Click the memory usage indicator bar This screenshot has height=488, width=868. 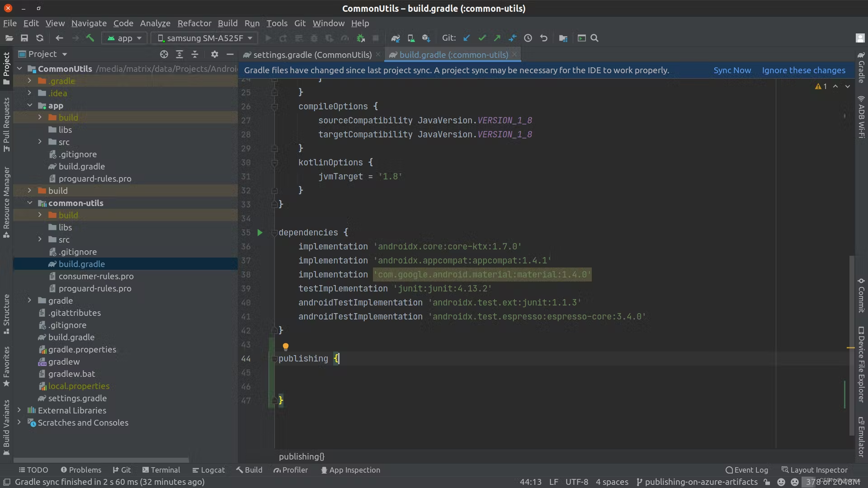(832, 482)
